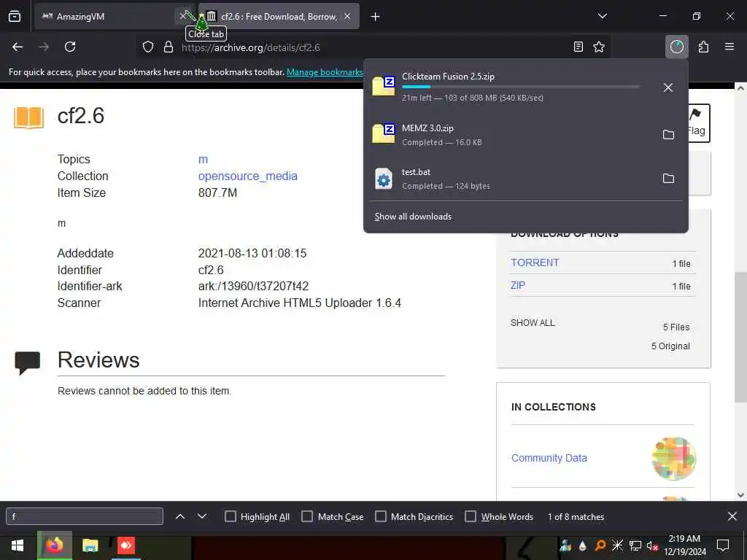Open the notifications action center
747x560 pixels.
(x=723, y=545)
